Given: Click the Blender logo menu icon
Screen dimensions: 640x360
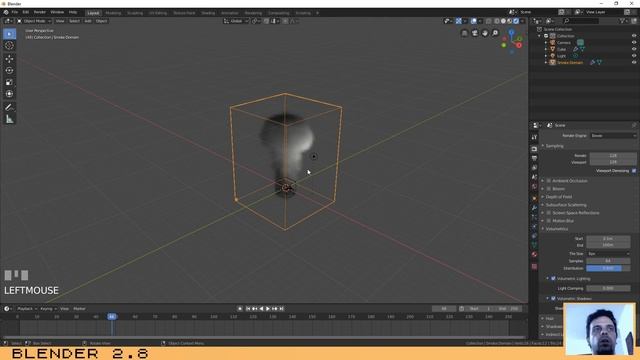Looking at the screenshot, I should tap(6, 12).
